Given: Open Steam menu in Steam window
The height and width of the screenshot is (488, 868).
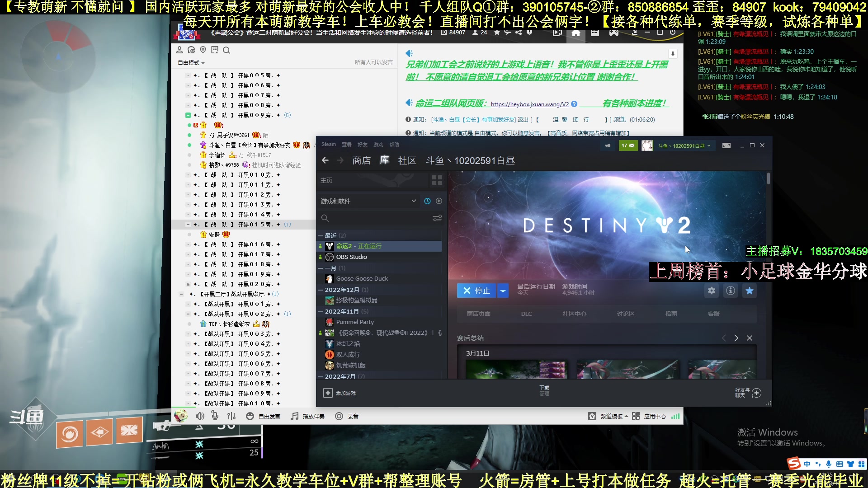Looking at the screenshot, I should [329, 145].
